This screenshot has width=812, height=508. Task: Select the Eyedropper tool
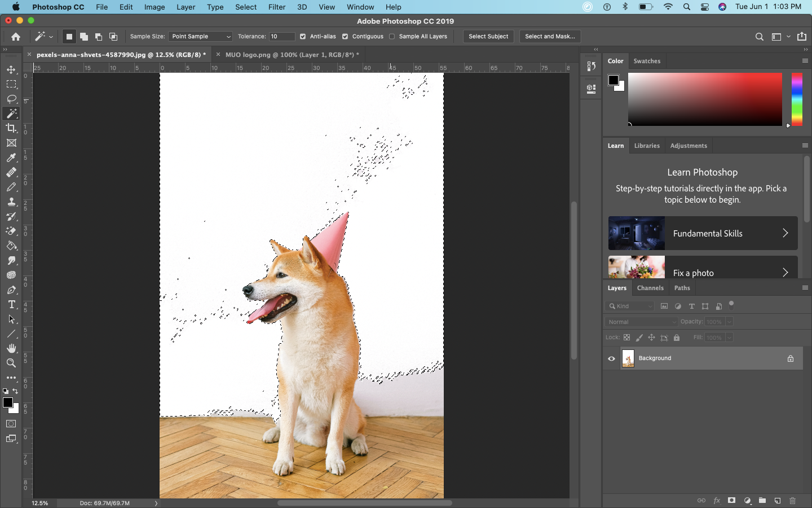point(11,158)
